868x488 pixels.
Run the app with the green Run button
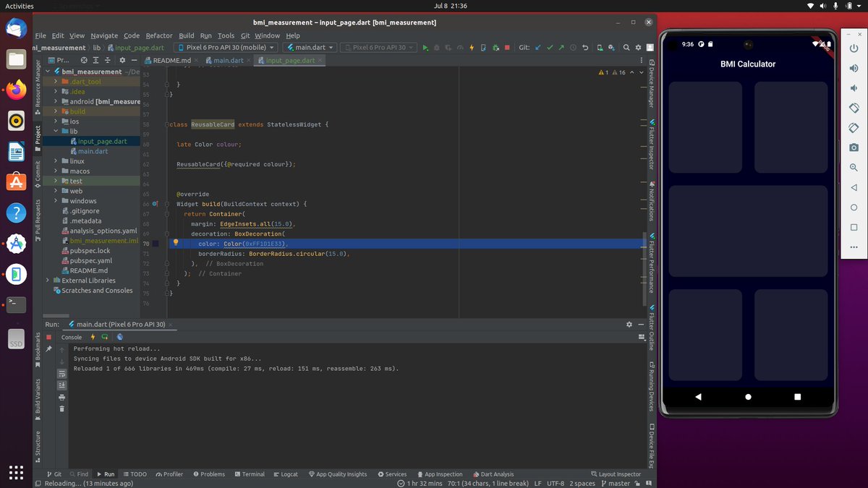point(426,48)
